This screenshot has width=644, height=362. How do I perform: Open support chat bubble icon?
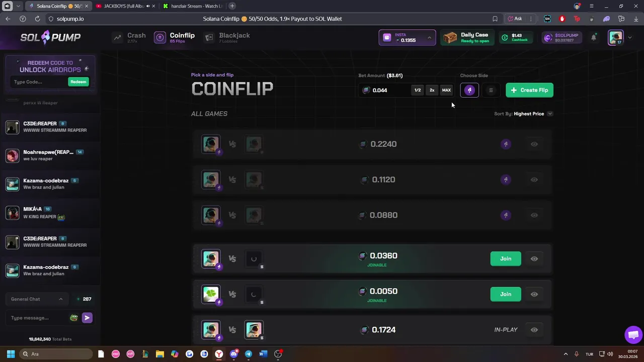633,334
